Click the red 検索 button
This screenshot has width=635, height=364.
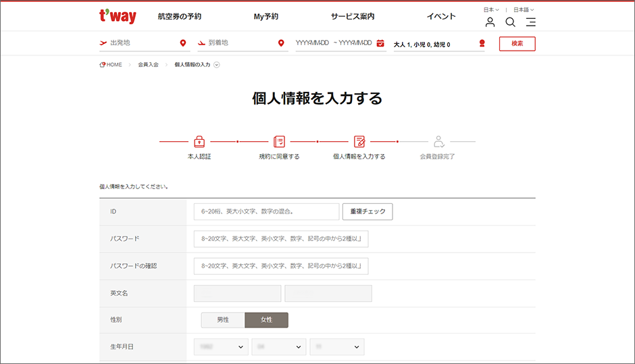click(x=517, y=44)
